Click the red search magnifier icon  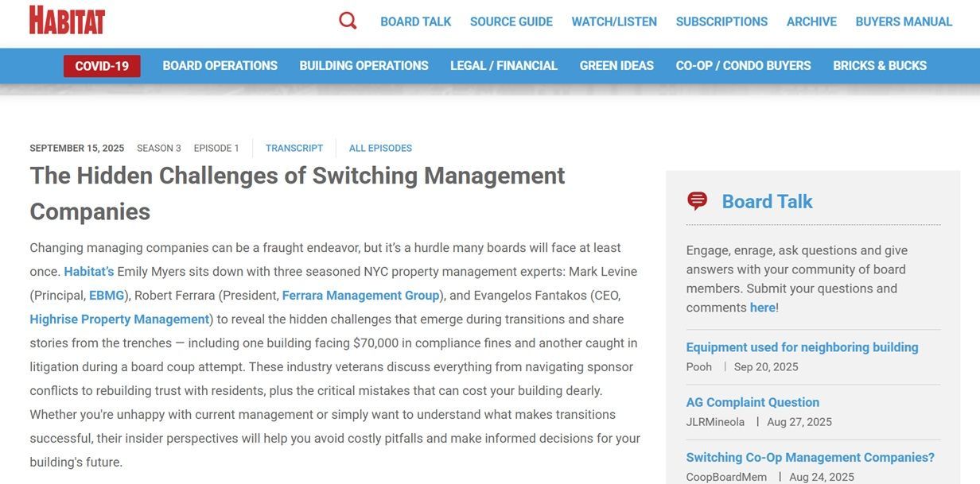click(348, 21)
